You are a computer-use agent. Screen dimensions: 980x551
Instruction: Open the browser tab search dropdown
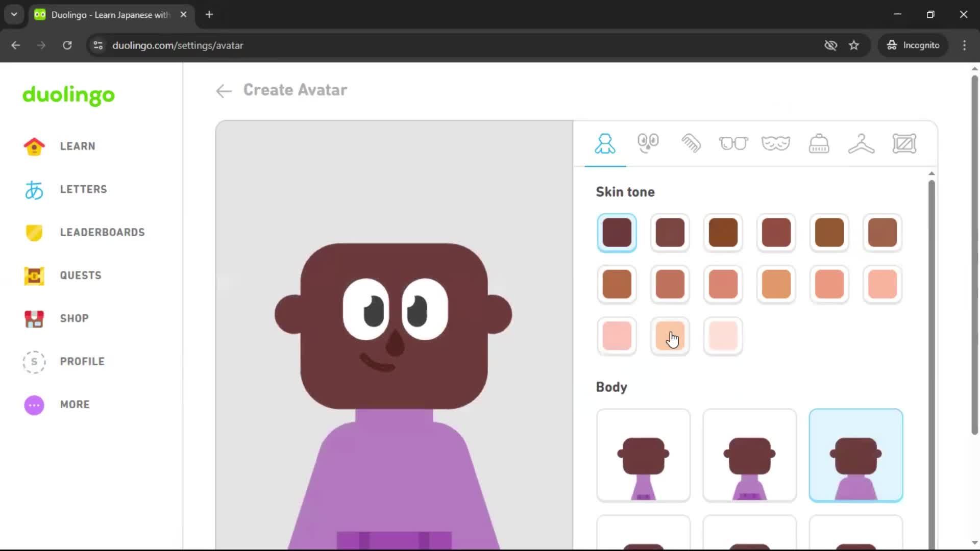14,14
